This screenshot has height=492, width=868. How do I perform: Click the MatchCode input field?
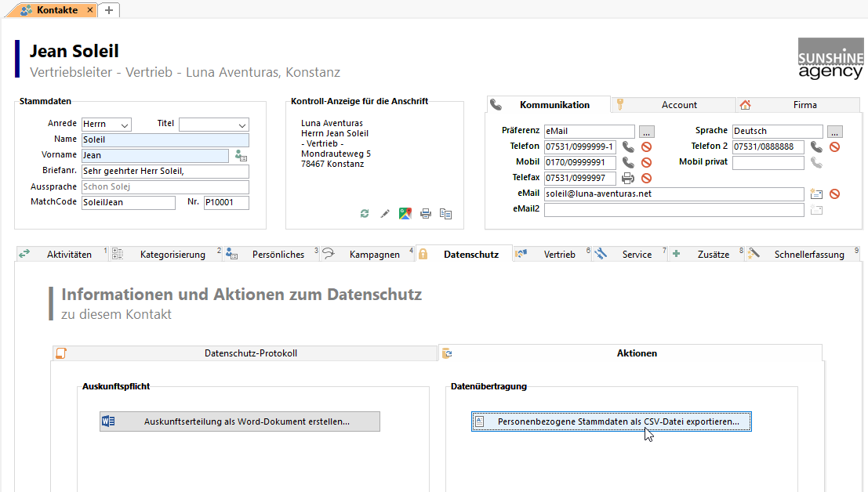[x=128, y=203]
